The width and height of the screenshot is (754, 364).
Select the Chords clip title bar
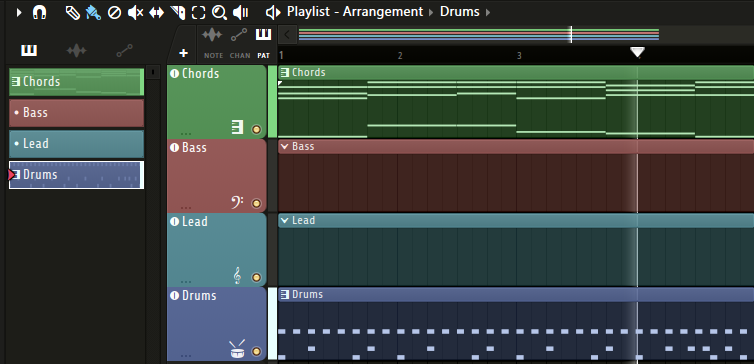(516, 73)
